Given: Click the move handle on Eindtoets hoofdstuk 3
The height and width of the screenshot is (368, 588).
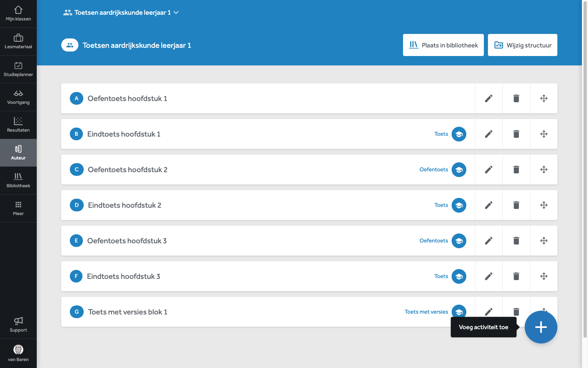Looking at the screenshot, I should click(543, 276).
